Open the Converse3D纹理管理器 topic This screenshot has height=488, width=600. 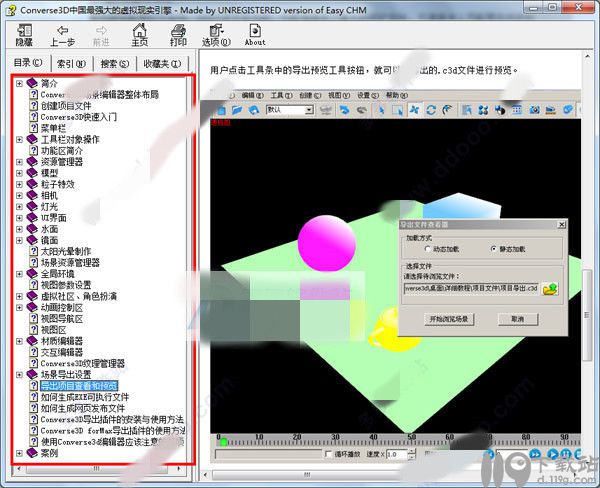point(83,364)
